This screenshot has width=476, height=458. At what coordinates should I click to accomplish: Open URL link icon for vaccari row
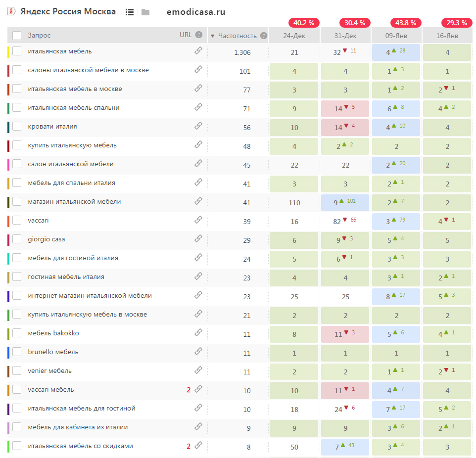tap(198, 220)
